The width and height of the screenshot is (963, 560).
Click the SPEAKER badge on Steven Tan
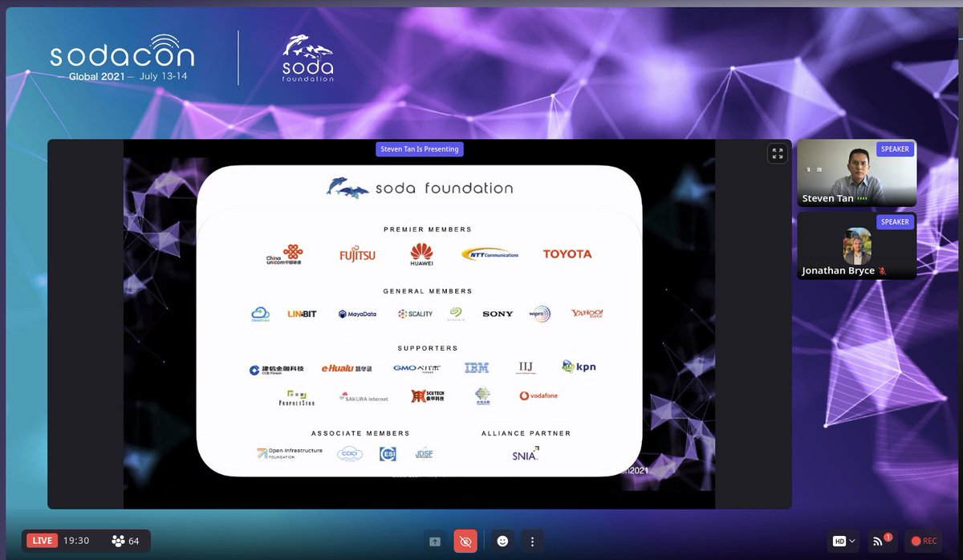tap(895, 149)
